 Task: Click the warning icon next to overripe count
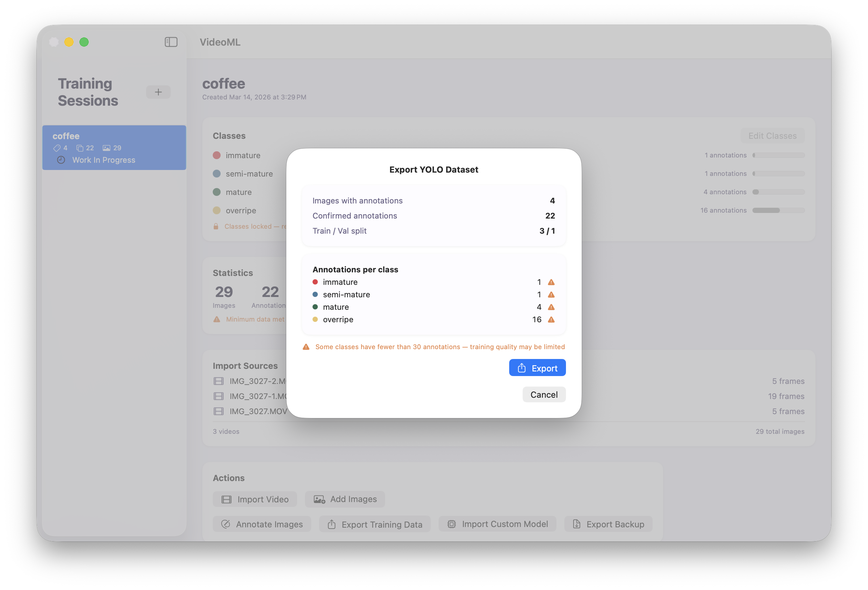point(552,320)
